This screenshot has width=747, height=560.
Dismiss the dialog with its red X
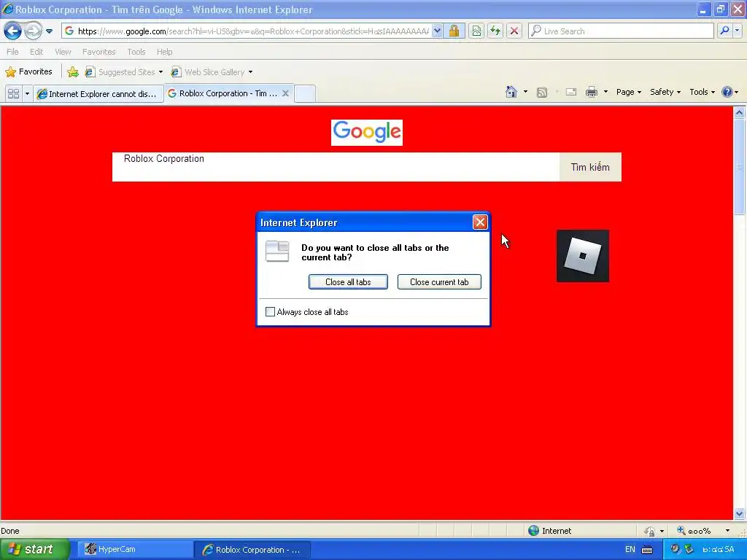(x=480, y=222)
